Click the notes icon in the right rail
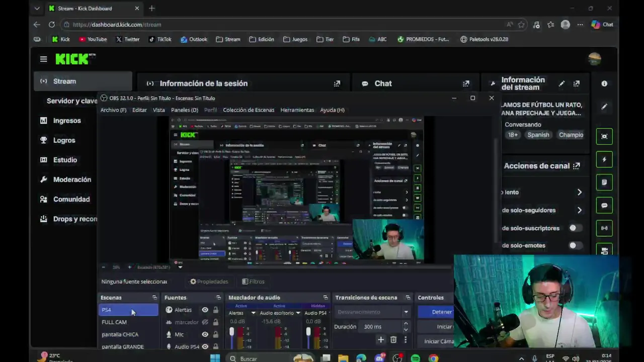644x362 pixels. click(604, 182)
